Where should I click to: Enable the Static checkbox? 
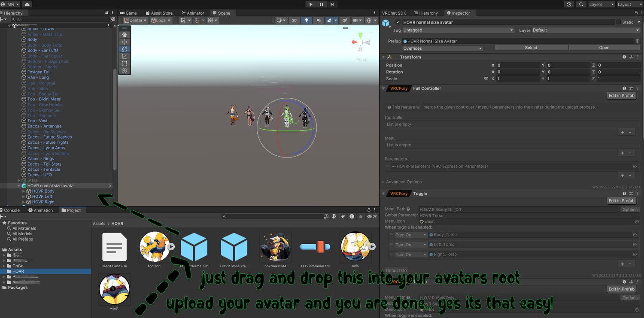[x=618, y=22]
